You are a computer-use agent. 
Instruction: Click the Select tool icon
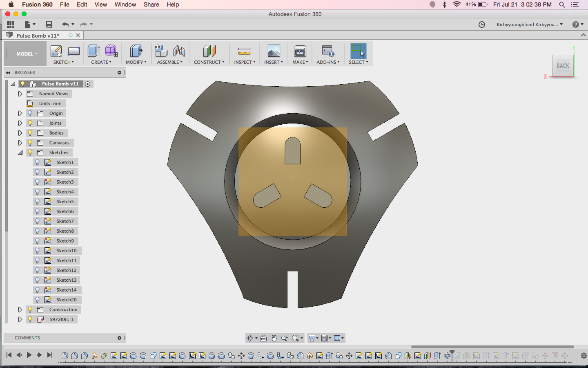[359, 51]
